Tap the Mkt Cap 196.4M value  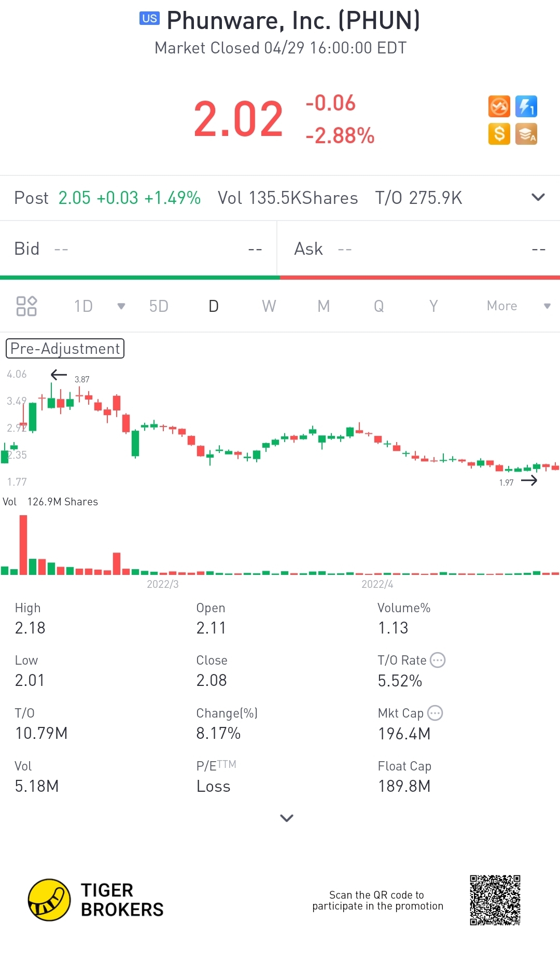pyautogui.click(x=404, y=734)
